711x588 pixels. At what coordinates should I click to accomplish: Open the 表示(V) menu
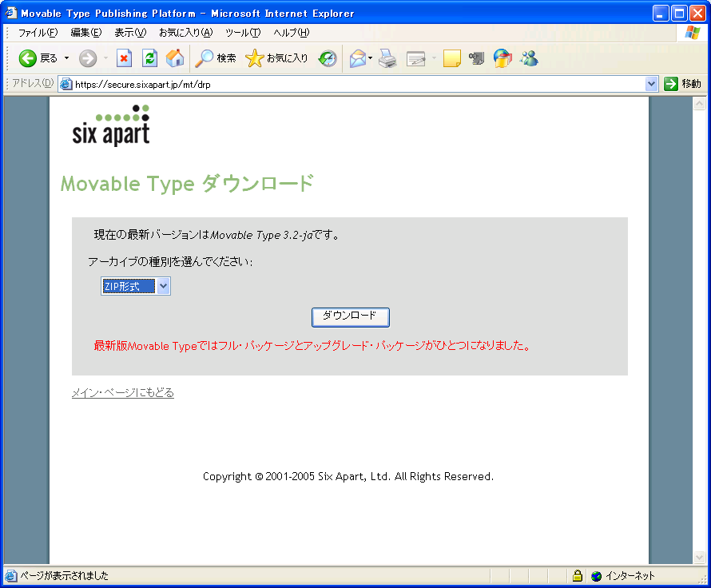click(x=130, y=33)
